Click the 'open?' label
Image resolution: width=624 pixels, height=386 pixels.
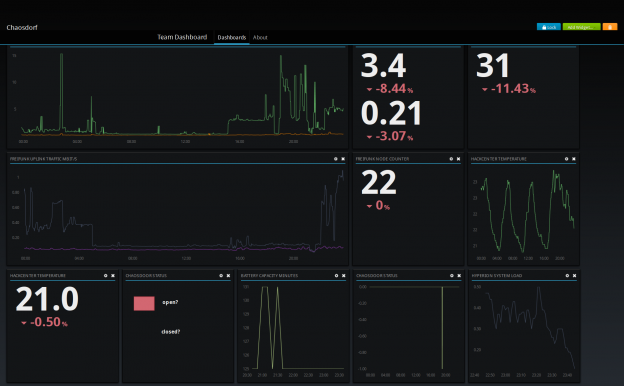pyautogui.click(x=170, y=302)
